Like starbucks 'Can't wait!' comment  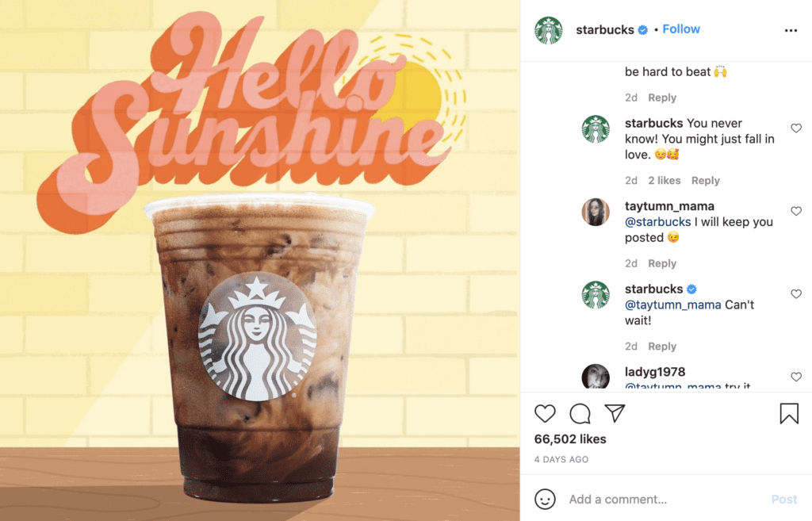(796, 293)
